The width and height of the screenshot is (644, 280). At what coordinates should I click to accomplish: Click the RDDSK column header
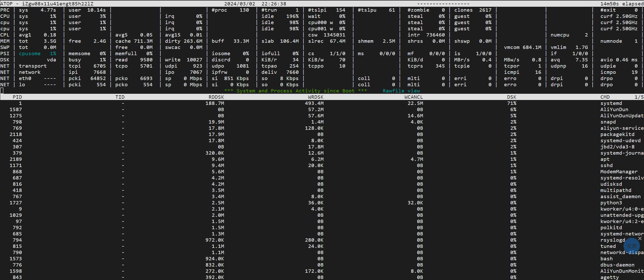tap(216, 97)
